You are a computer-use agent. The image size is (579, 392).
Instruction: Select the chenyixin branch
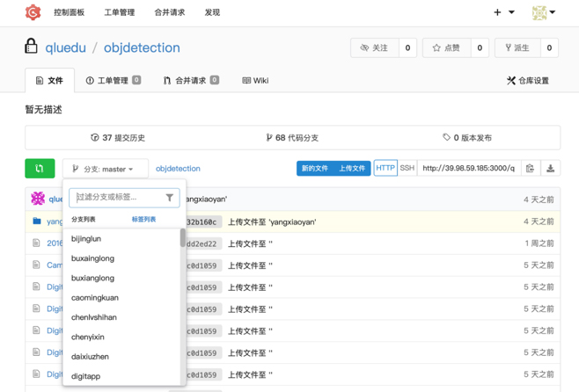121,337
